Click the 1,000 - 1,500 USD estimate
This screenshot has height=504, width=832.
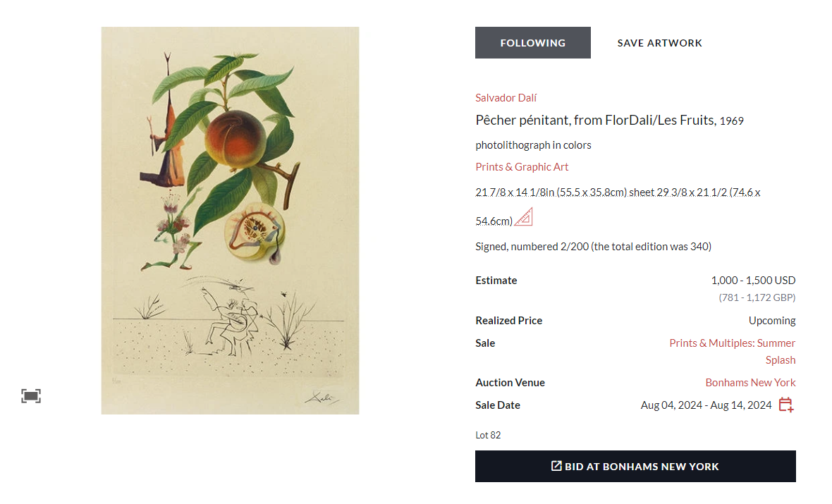pyautogui.click(x=753, y=281)
